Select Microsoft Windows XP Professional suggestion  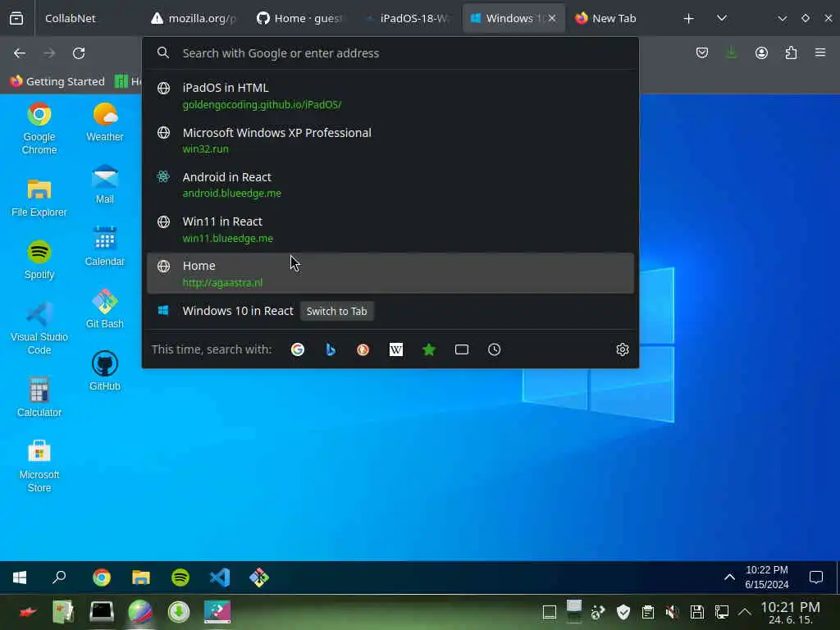390,140
